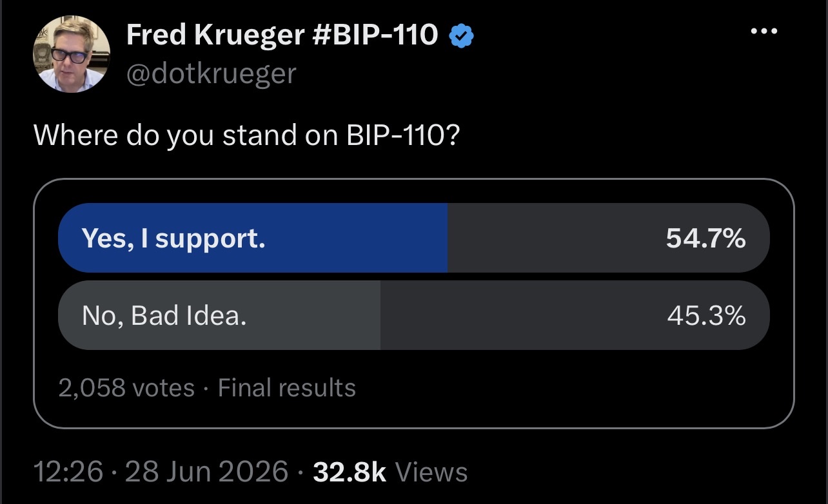Click the gray filled portion of No bar
This screenshot has height=504, width=828.
point(219,315)
